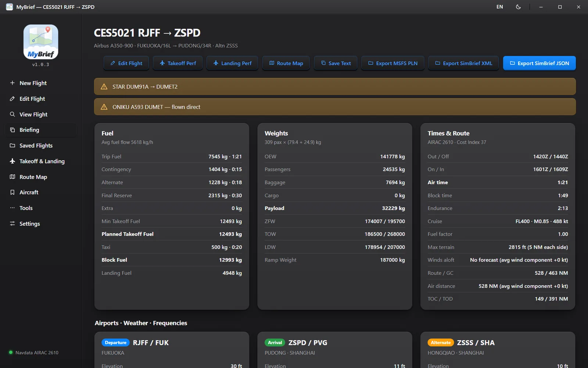The height and width of the screenshot is (368, 588).
Task: Click the Arrival badge on ZSPD card
Action: click(x=275, y=343)
